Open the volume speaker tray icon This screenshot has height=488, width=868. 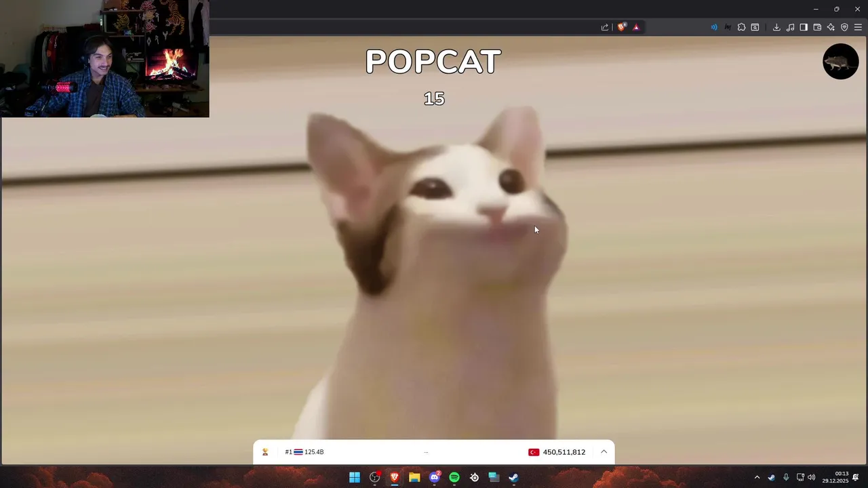[x=812, y=477]
